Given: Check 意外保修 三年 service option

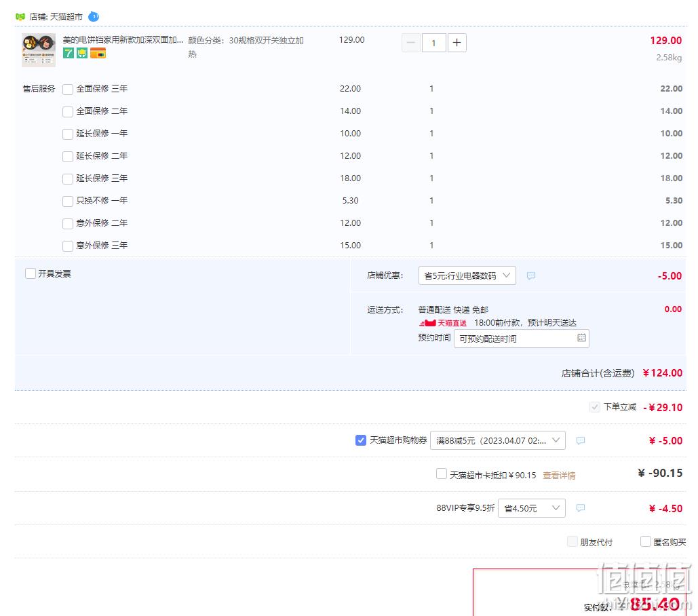Looking at the screenshot, I should click(68, 246).
